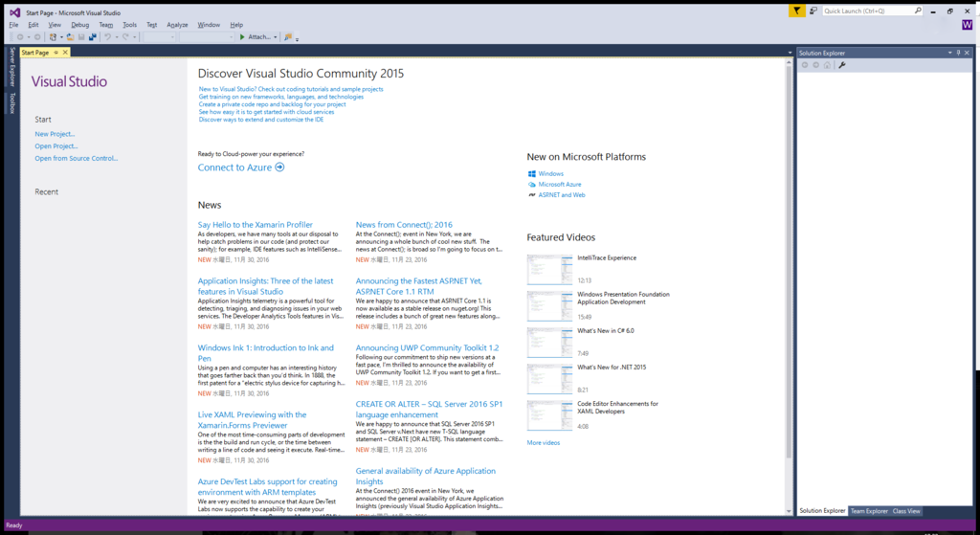The width and height of the screenshot is (980, 535).
Task: Click the notifications flag icon
Action: pos(796,11)
